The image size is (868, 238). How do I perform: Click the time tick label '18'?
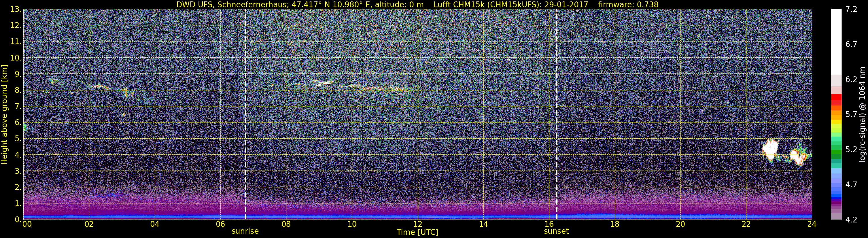coord(614,224)
